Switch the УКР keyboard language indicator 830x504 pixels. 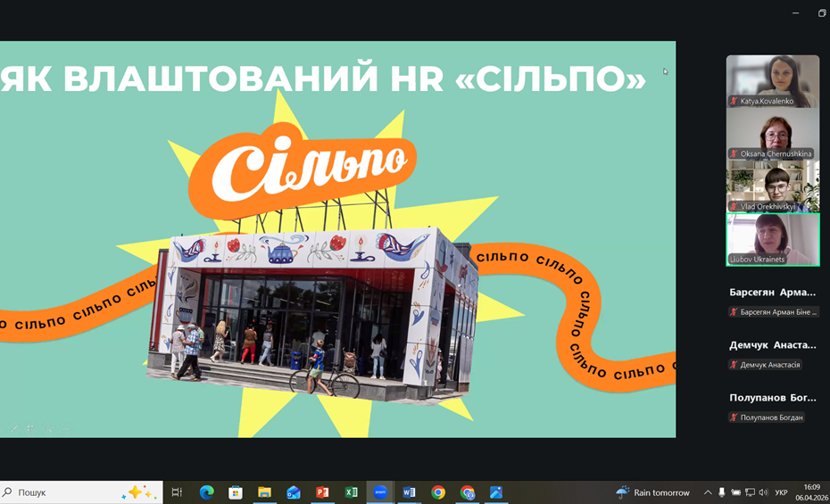click(x=781, y=492)
